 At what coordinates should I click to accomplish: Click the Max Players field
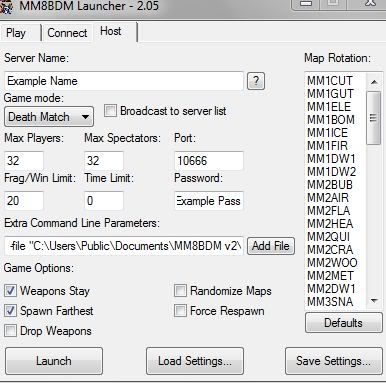tap(24, 161)
